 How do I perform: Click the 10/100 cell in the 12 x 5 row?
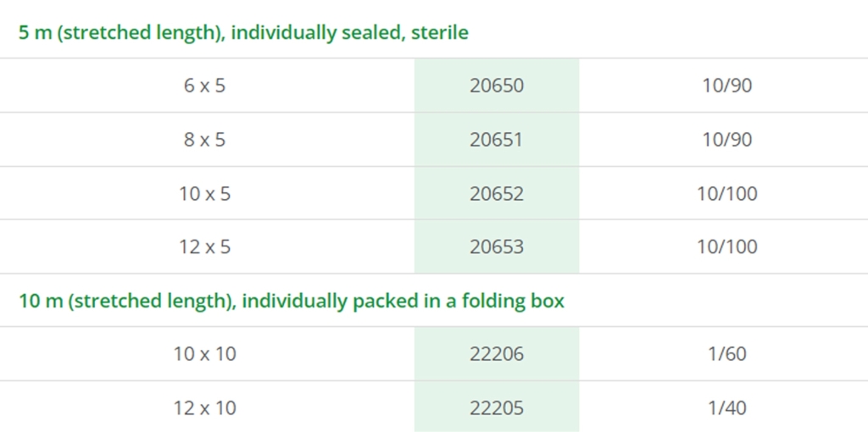[726, 247]
